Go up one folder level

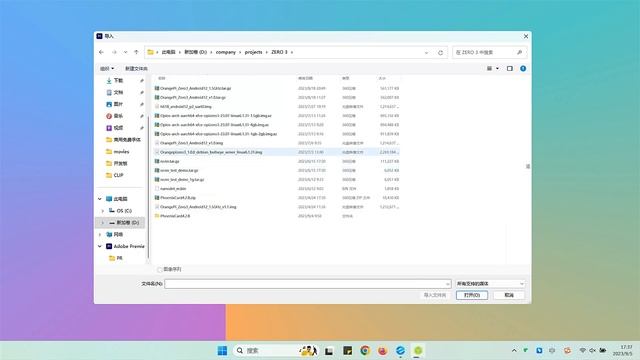136,52
